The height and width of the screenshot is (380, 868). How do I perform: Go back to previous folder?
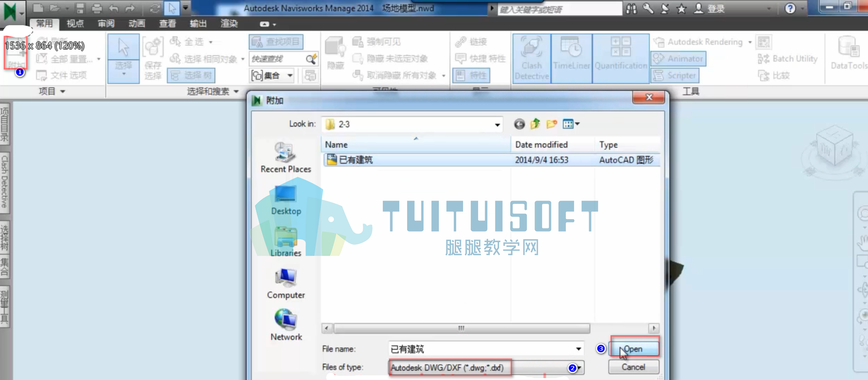pos(519,124)
